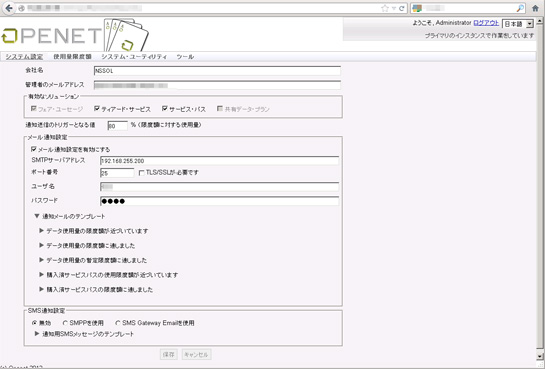545x369 pixels.
Task: Toggle the サービス・パス checkbox
Action: 165,109
